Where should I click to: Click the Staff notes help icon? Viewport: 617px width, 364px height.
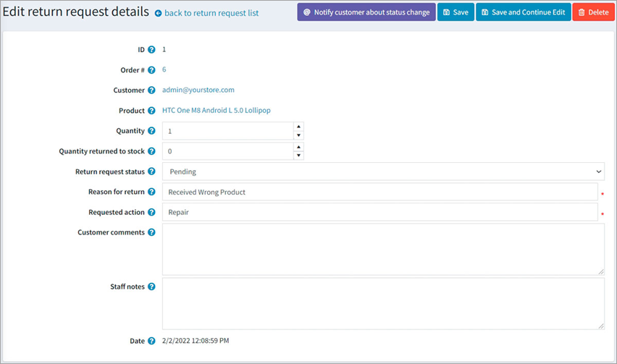[151, 287]
